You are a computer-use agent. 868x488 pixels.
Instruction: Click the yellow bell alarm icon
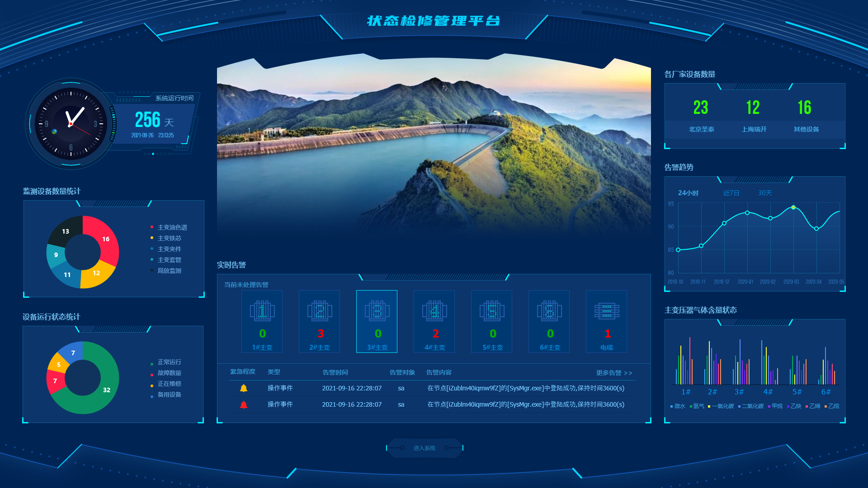click(244, 388)
